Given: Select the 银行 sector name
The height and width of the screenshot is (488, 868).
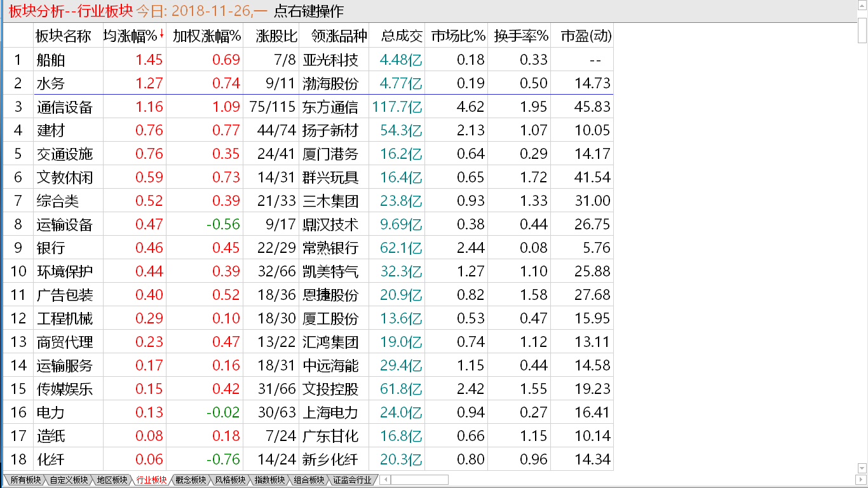Looking at the screenshot, I should [51, 248].
